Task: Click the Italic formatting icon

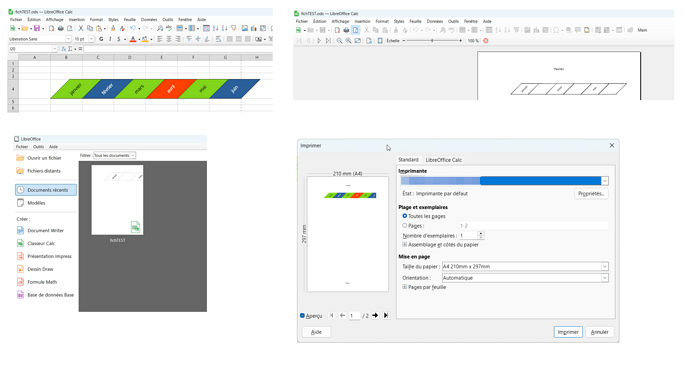Action: [x=110, y=39]
